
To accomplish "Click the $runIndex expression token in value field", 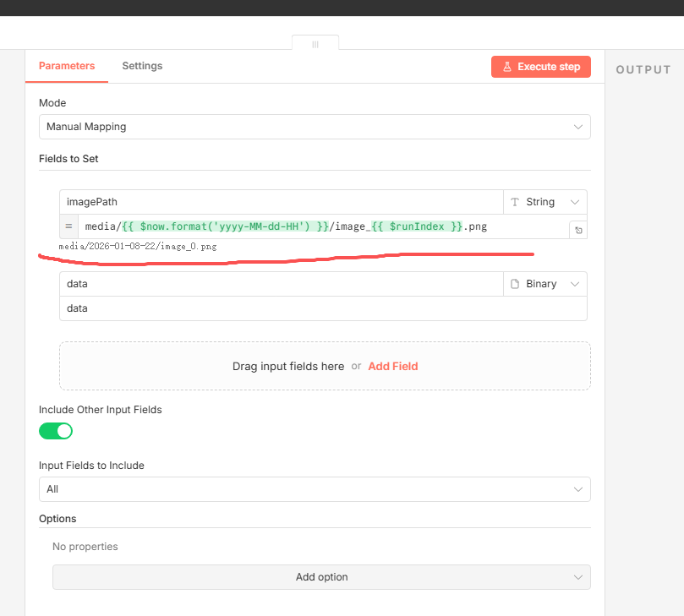I will pyautogui.click(x=419, y=226).
